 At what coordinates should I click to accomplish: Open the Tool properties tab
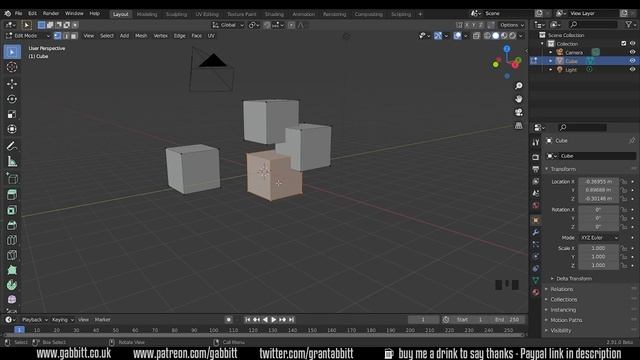pos(536,142)
